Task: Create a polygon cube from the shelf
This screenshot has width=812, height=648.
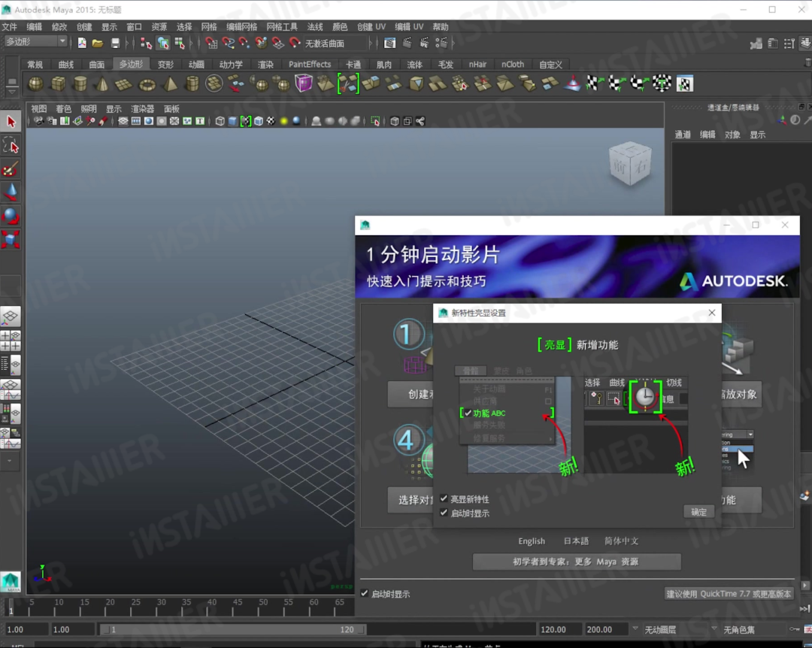Action: 58,83
